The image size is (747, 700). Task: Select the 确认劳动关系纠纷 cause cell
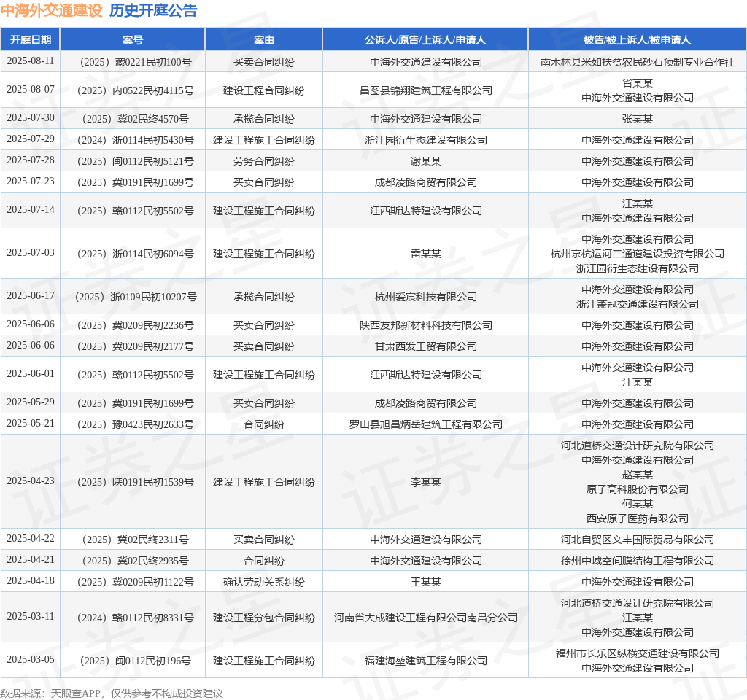point(264,582)
